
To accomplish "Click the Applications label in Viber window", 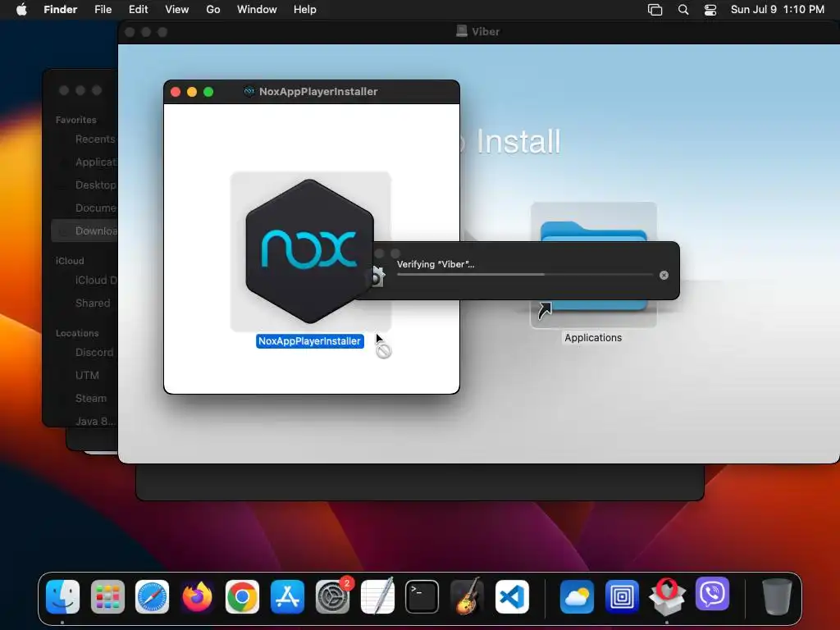I will (593, 337).
